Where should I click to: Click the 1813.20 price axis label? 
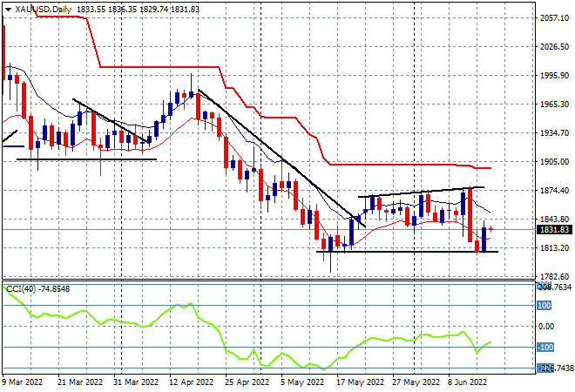(x=554, y=248)
